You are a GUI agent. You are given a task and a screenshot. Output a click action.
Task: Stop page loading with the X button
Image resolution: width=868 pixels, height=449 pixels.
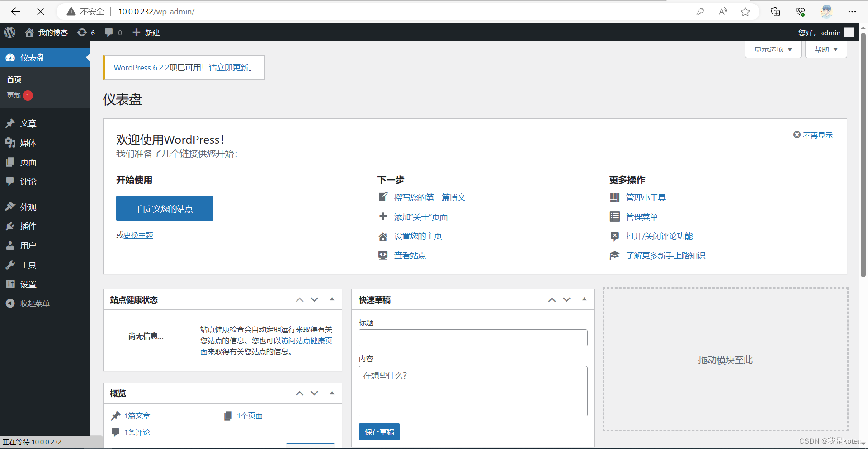click(41, 12)
